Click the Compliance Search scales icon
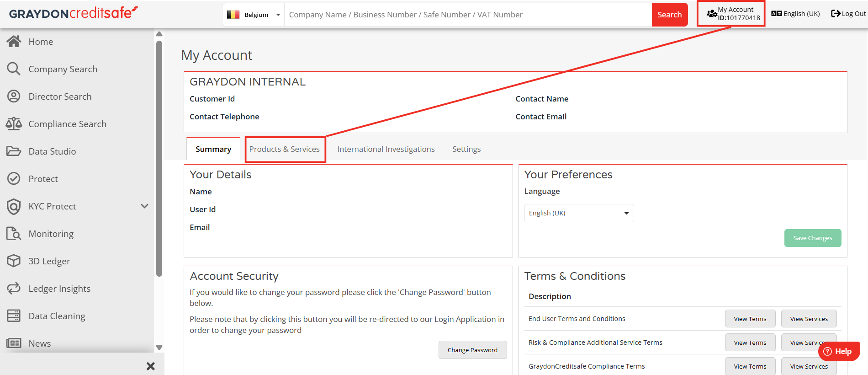 coord(14,124)
